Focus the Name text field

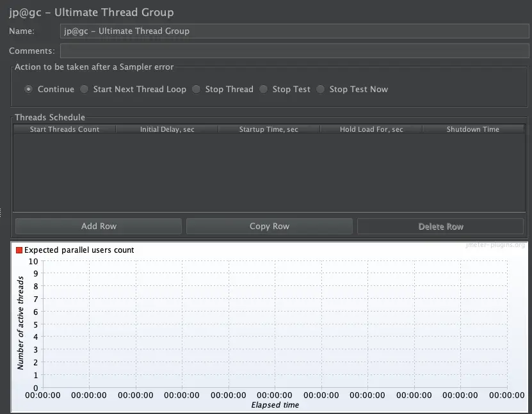(294, 31)
